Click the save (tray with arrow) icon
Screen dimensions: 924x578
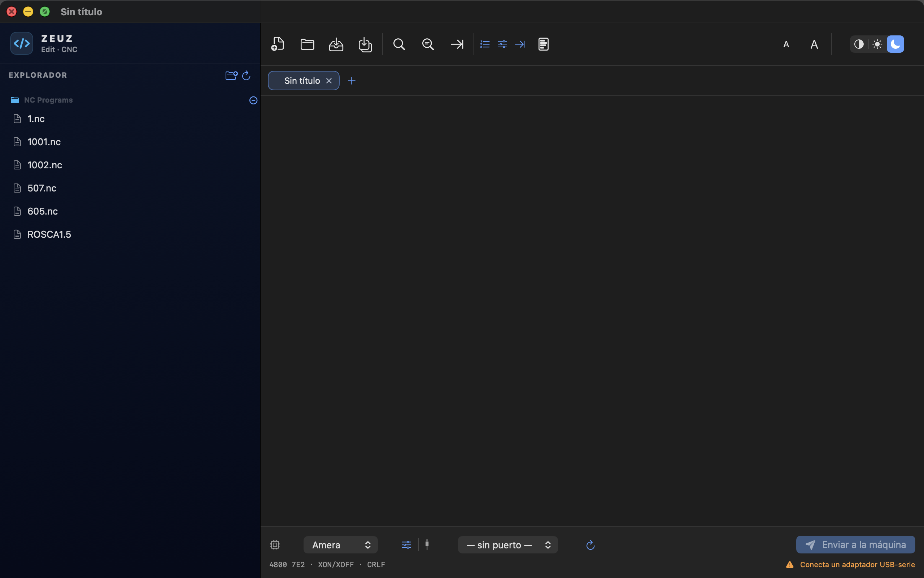336,44
